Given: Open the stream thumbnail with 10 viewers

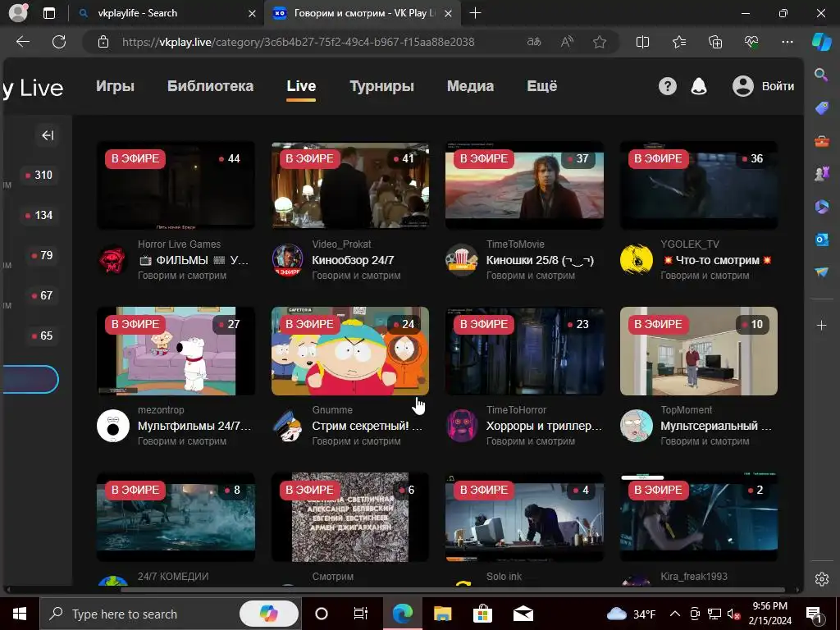Looking at the screenshot, I should tap(699, 351).
